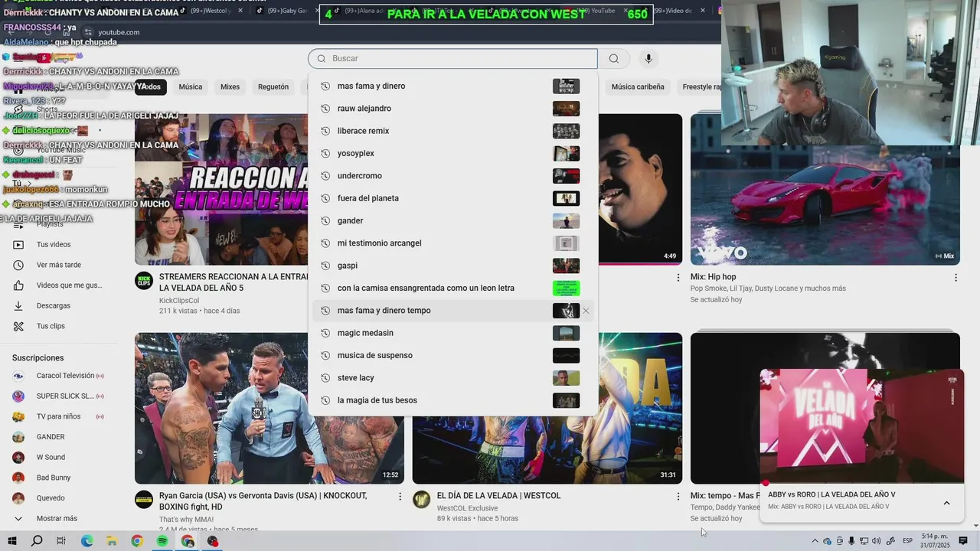This screenshot has height=551, width=980.
Task: Open Windows Start menu
Action: (12, 541)
